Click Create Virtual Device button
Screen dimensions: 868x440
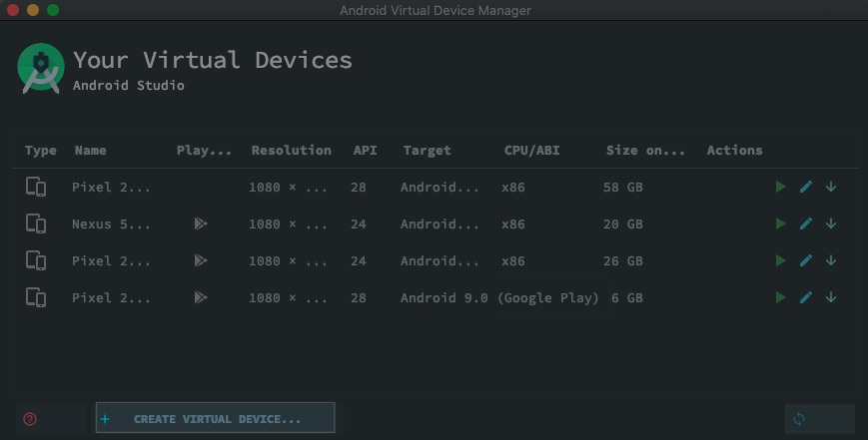216,418
